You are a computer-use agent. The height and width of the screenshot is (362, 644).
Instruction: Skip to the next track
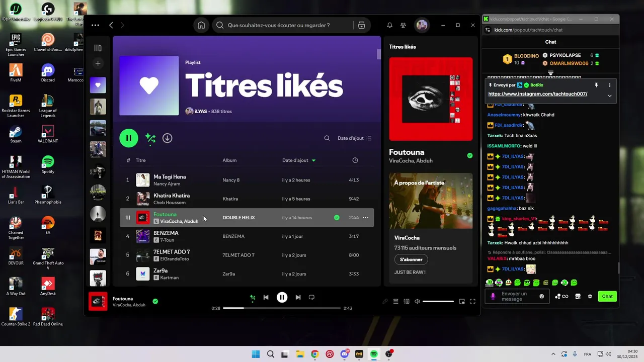click(298, 297)
